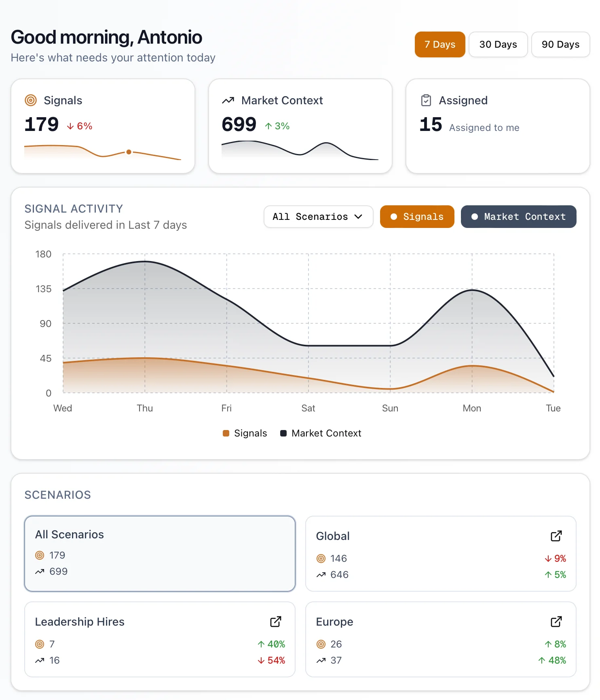Open the All Scenarios dropdown
The image size is (600, 700).
[x=318, y=217]
